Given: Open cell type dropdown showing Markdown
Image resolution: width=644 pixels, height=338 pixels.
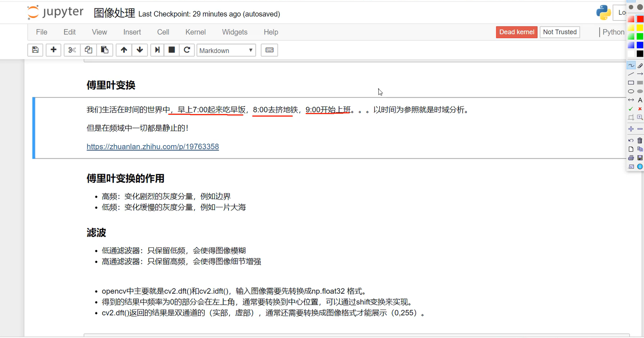Looking at the screenshot, I should click(x=226, y=50).
